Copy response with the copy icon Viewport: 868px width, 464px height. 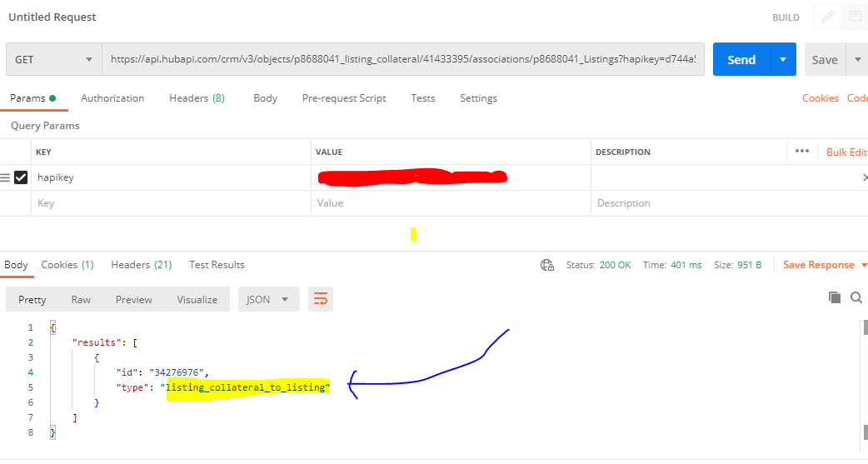coord(834,297)
